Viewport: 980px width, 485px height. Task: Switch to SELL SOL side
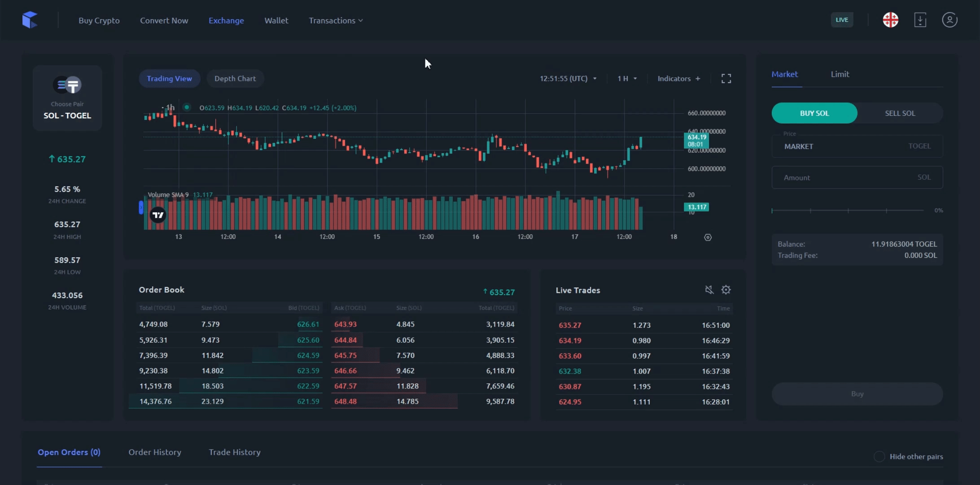click(x=900, y=113)
